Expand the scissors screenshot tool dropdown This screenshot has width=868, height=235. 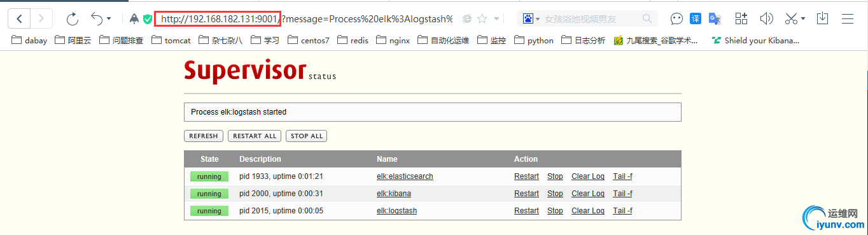[803, 19]
